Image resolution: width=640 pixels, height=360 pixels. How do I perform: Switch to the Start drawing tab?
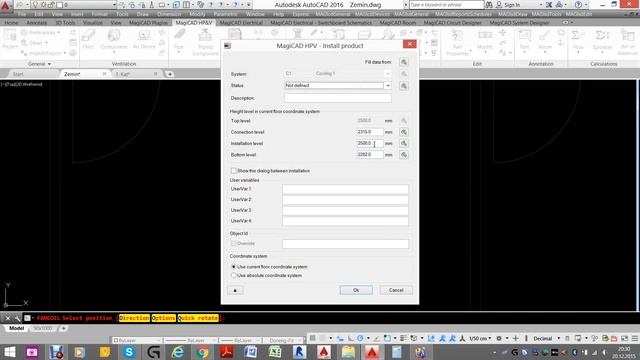click(x=18, y=74)
